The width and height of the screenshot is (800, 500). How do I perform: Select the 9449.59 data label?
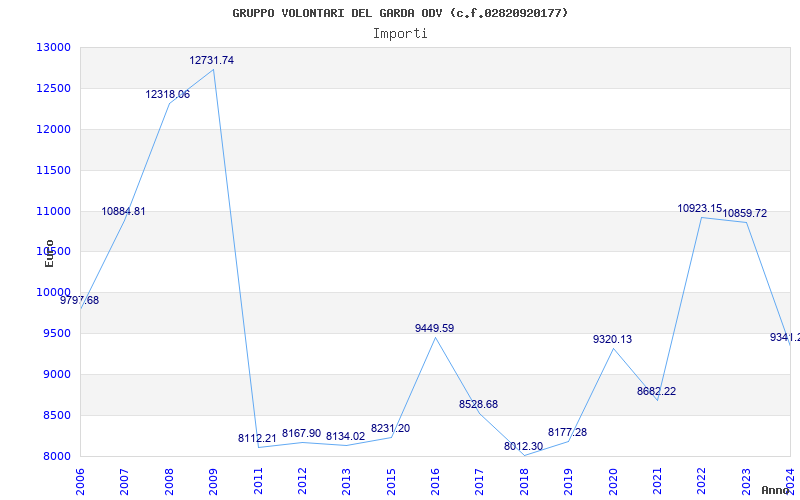434,329
